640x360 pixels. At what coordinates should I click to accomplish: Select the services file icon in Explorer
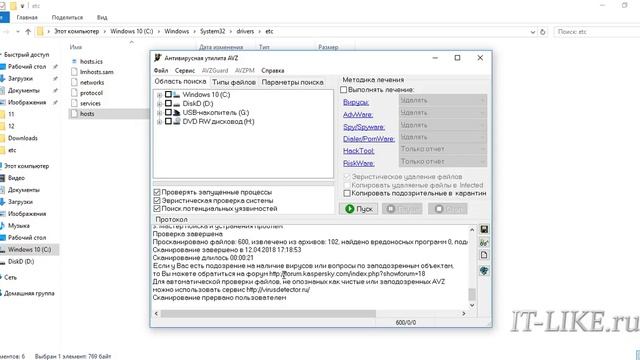[74, 104]
